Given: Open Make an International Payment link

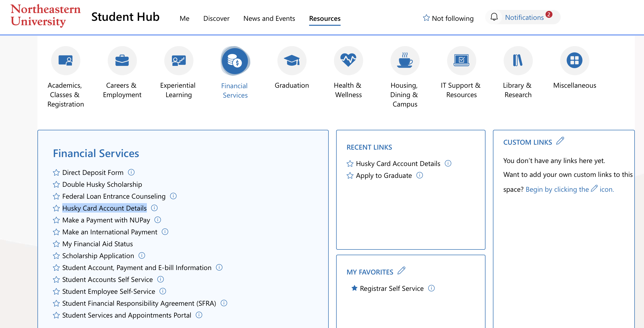Looking at the screenshot, I should pyautogui.click(x=110, y=232).
